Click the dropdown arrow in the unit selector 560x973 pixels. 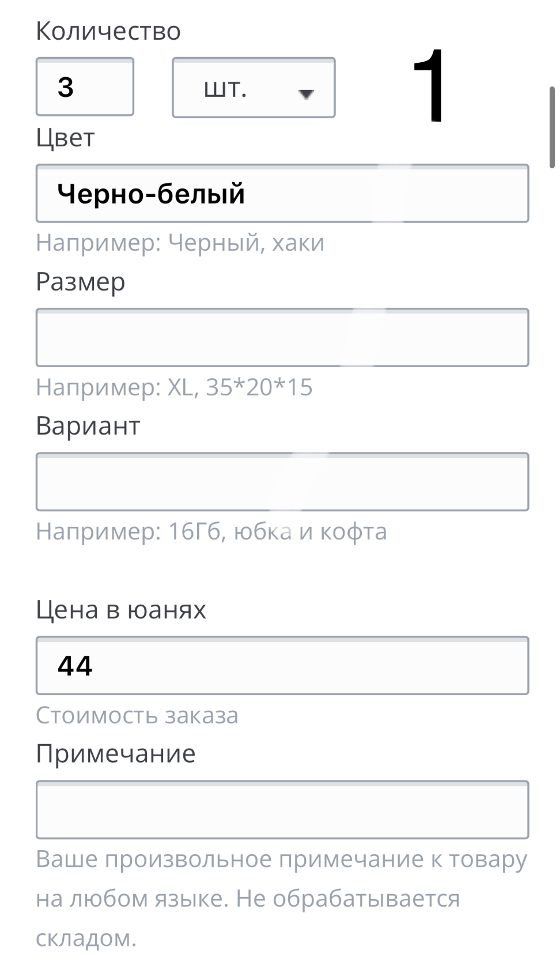click(x=306, y=93)
